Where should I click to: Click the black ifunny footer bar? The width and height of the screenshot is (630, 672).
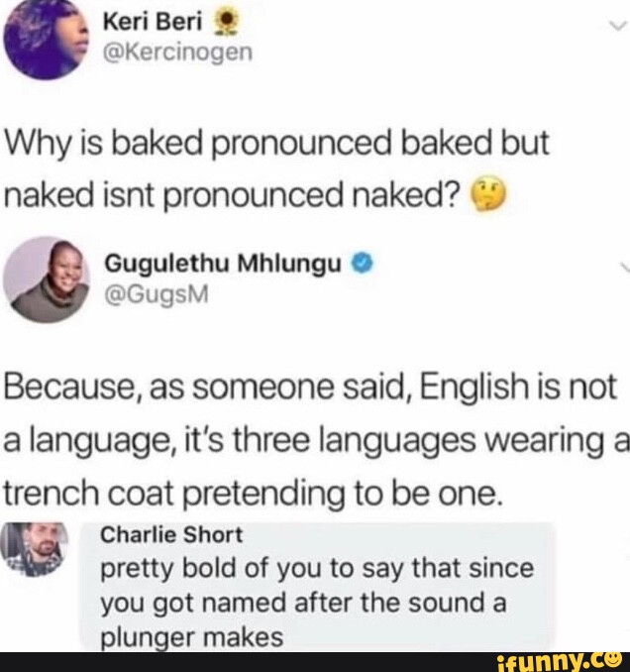(x=315, y=662)
